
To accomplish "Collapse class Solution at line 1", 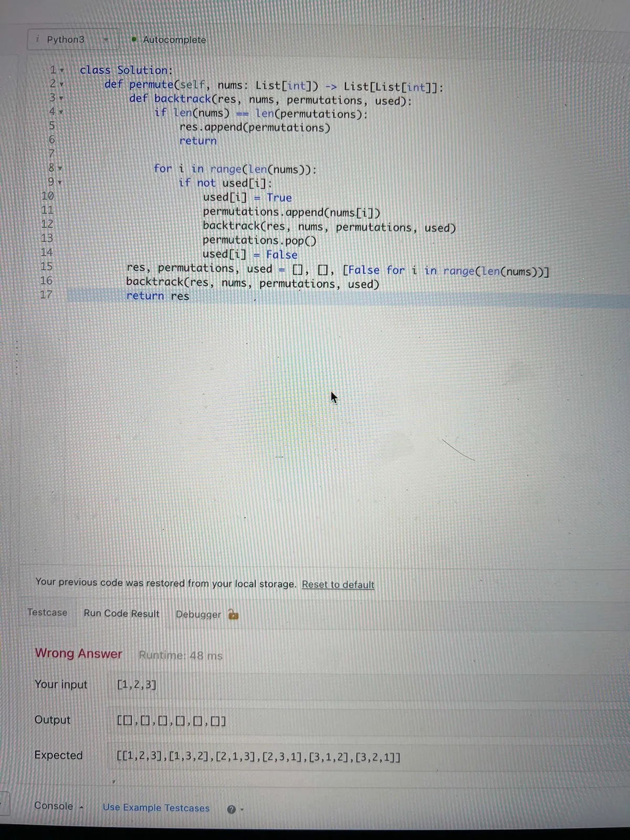I will click(x=61, y=70).
